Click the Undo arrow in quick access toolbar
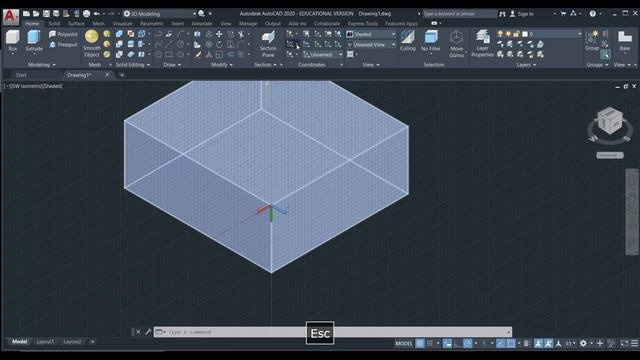The height and width of the screenshot is (360, 640). tap(97, 14)
